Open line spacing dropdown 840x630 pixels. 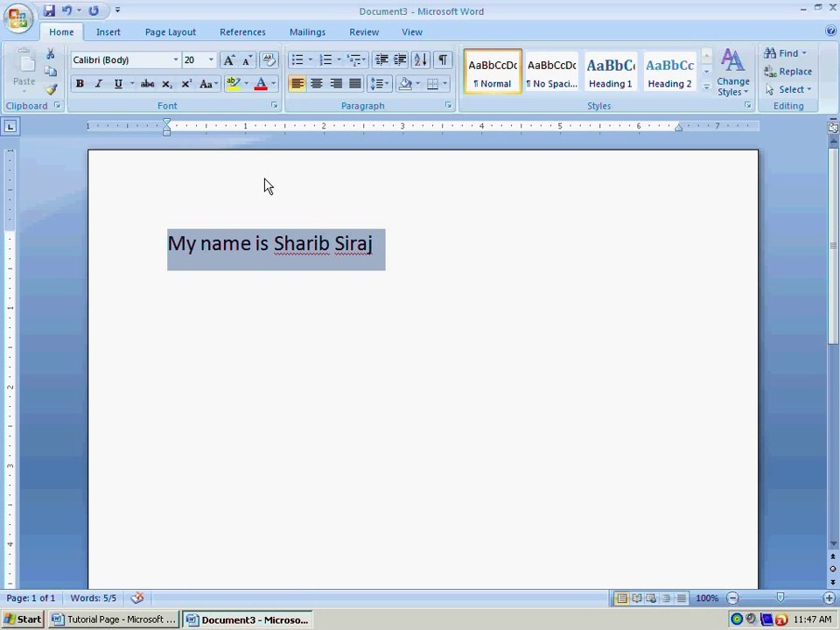pos(380,84)
